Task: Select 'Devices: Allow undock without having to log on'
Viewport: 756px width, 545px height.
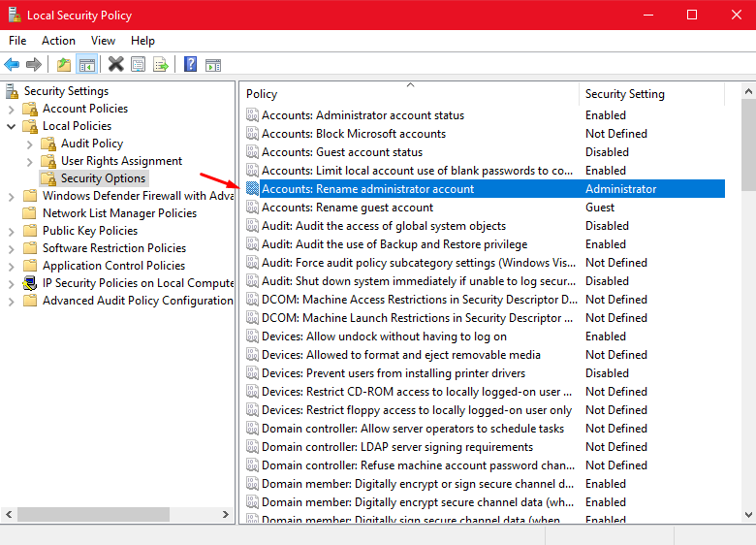Action: pyautogui.click(x=485, y=337)
